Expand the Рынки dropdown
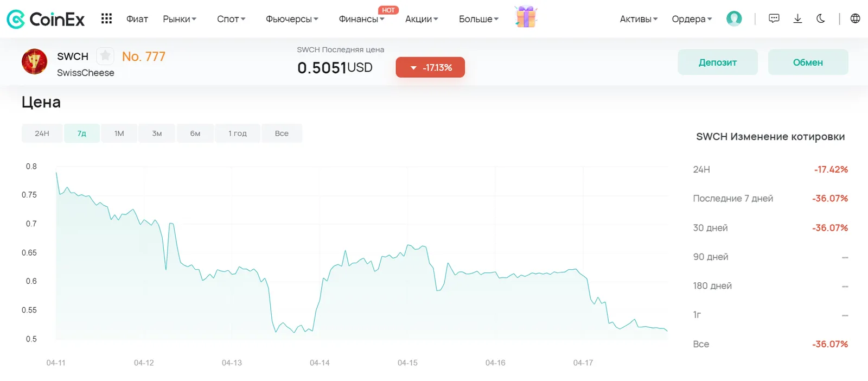This screenshot has width=868, height=381. pos(180,19)
